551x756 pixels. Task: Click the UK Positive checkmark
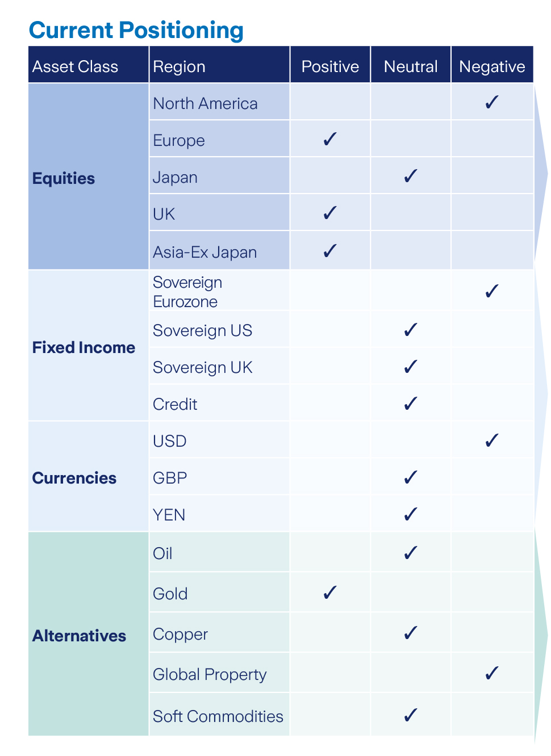click(x=330, y=213)
